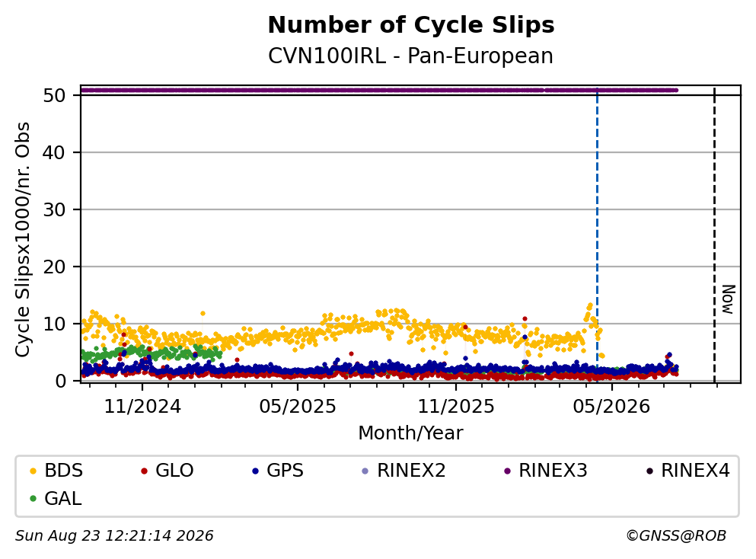
Task: Click the 'Number of Cycle Slips' title
Action: (411, 25)
